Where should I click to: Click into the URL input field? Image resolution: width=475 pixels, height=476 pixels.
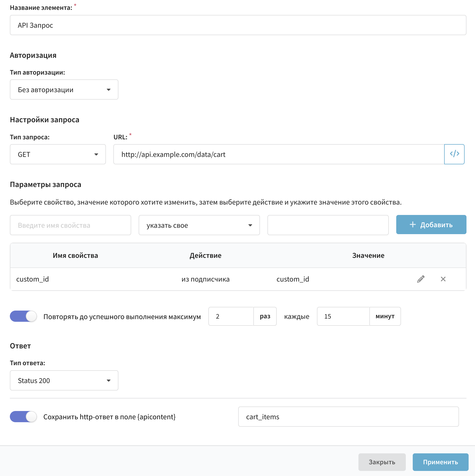coord(279,154)
